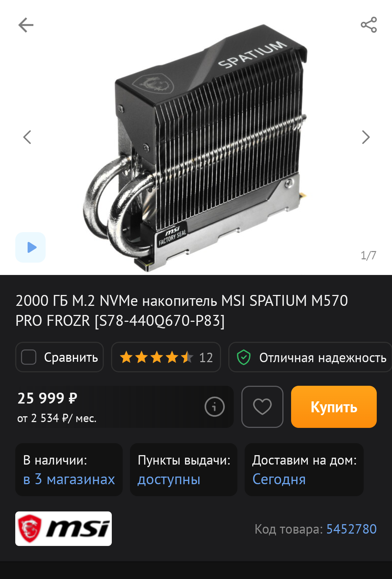Tap the share icon
This screenshot has width=392, height=579.
(369, 25)
